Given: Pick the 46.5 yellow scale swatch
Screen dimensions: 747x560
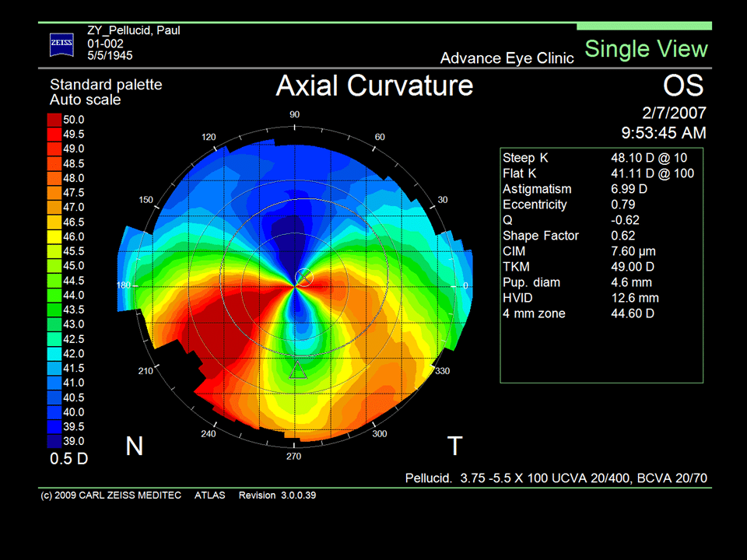Looking at the screenshot, I should point(54,222).
